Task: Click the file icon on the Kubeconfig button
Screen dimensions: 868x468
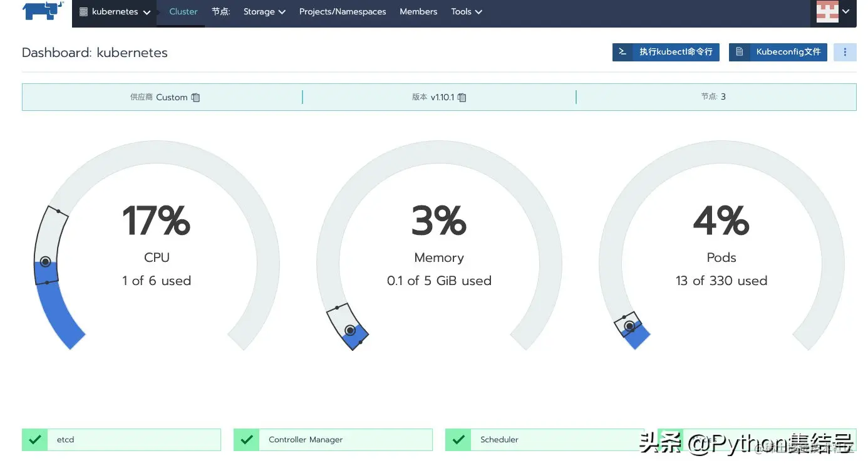Action: coord(739,52)
